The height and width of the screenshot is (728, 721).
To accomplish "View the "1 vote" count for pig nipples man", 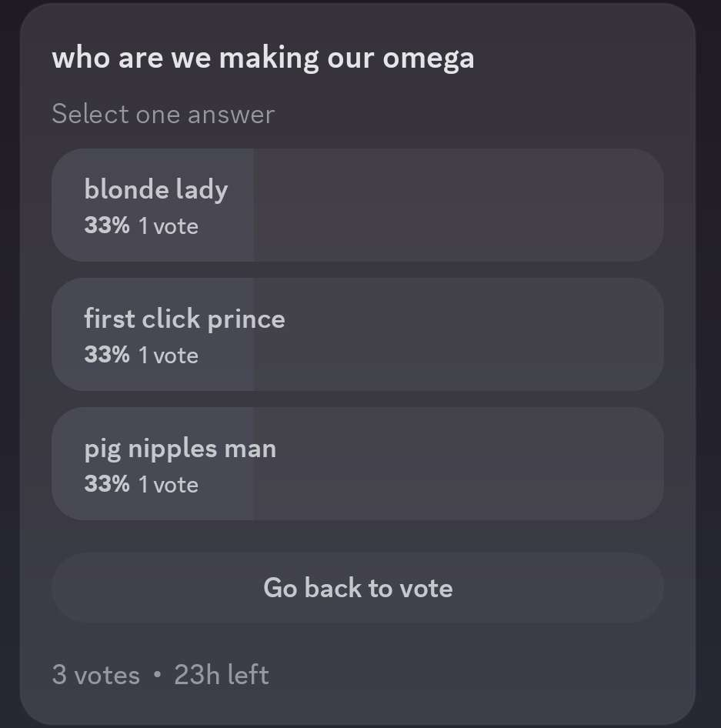I will (169, 485).
